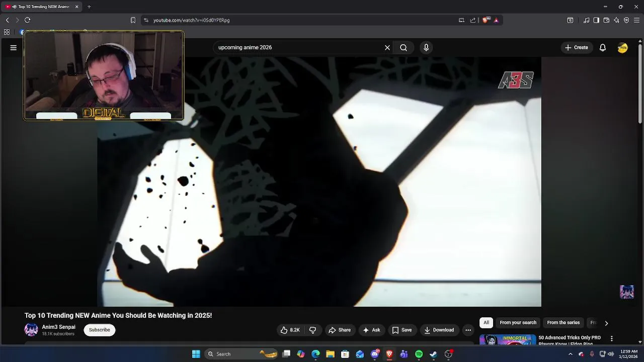Open volume control in system tray
The height and width of the screenshot is (362, 644).
point(611,354)
